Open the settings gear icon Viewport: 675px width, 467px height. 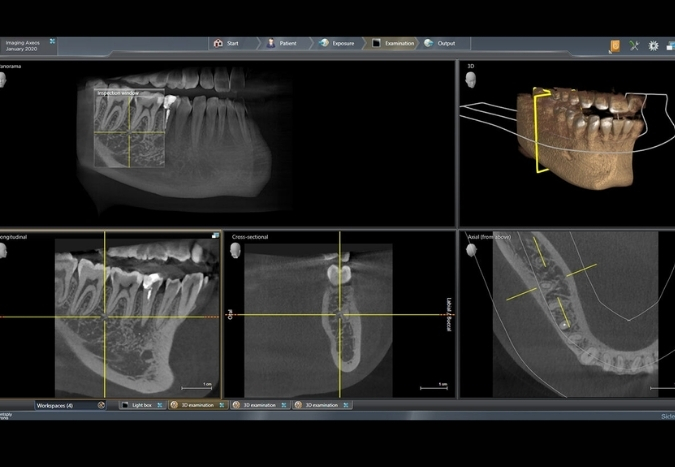[653, 45]
